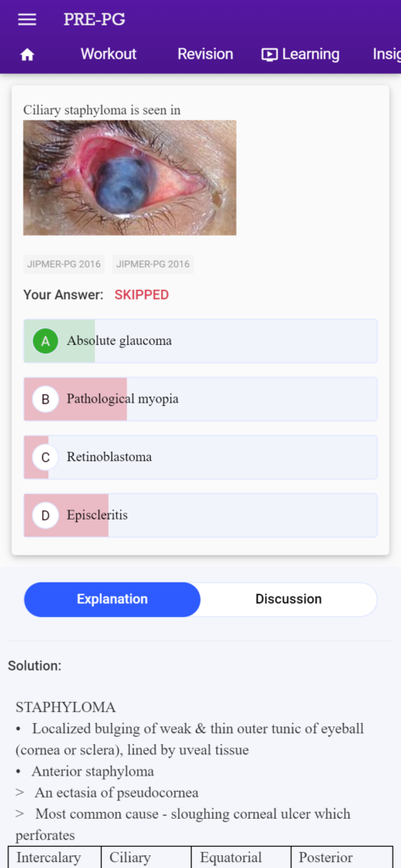Choose the Pathological myopia answer bar
The image size is (401, 868).
200,399
